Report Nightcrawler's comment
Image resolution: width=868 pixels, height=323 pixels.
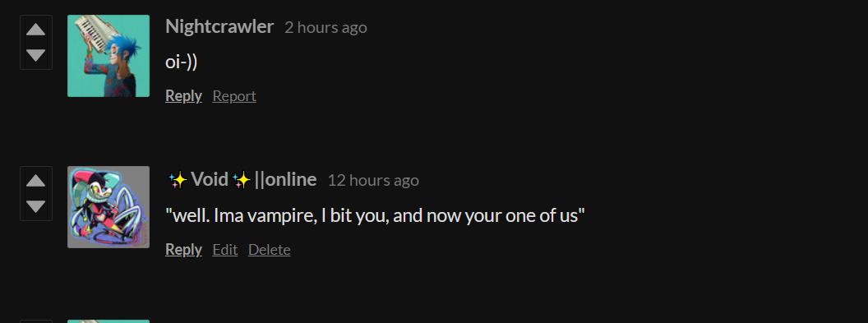(234, 96)
